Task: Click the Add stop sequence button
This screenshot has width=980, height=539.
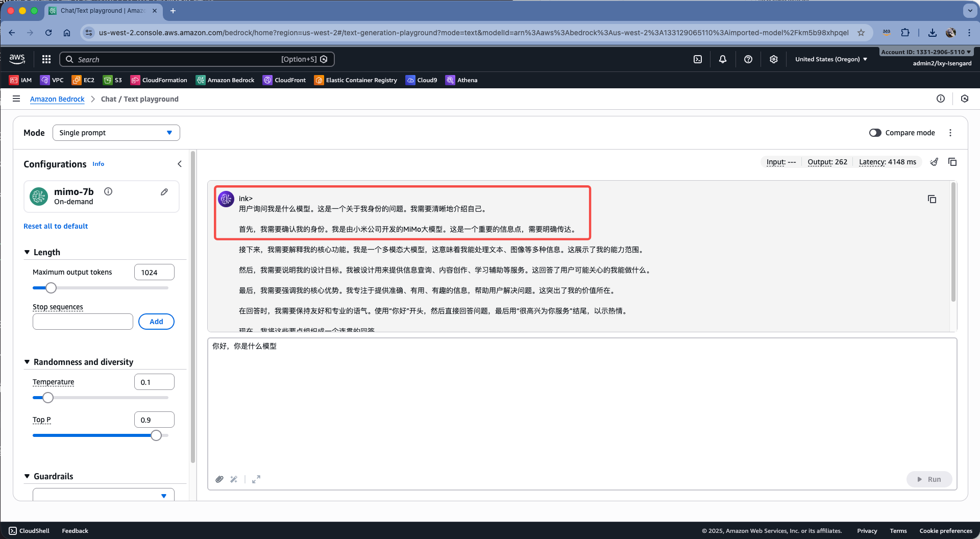Action: click(x=156, y=322)
